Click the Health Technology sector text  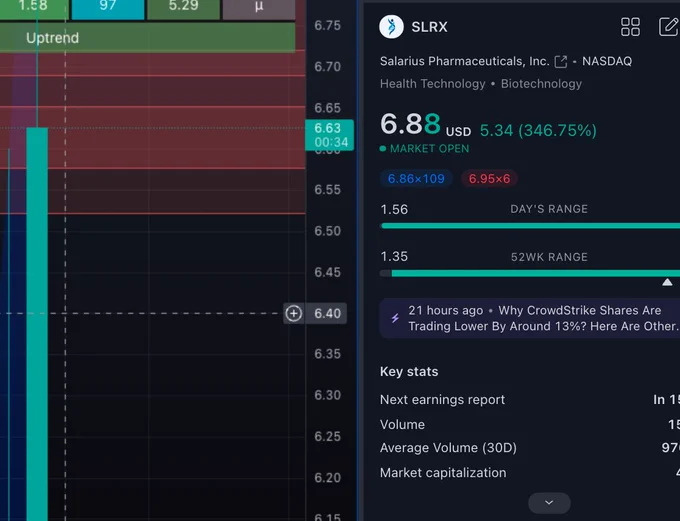pos(432,84)
